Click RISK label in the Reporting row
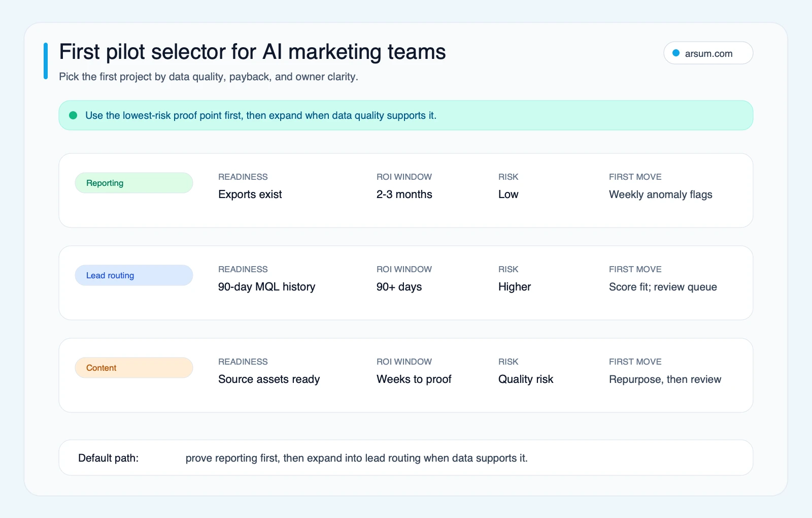This screenshot has width=812, height=518. click(509, 177)
